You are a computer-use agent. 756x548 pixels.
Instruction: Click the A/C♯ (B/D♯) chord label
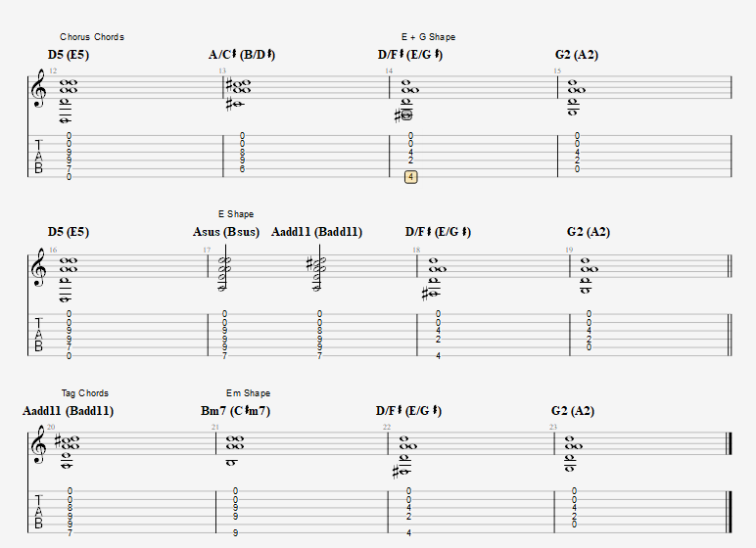[242, 55]
